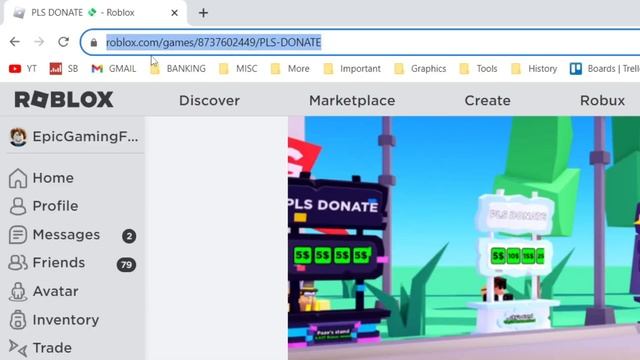Click the Avatar sidebar icon

coord(18,291)
